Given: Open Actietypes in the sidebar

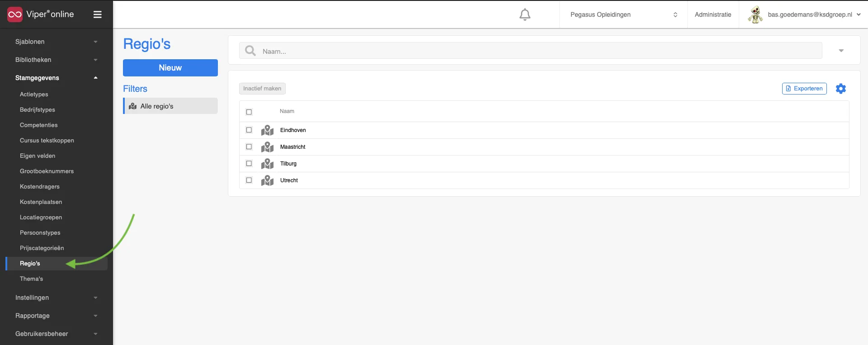Looking at the screenshot, I should 34,95.
